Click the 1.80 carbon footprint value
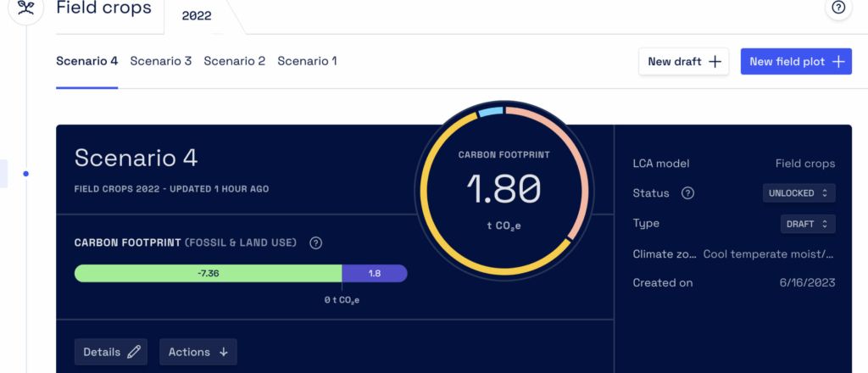 coord(504,188)
